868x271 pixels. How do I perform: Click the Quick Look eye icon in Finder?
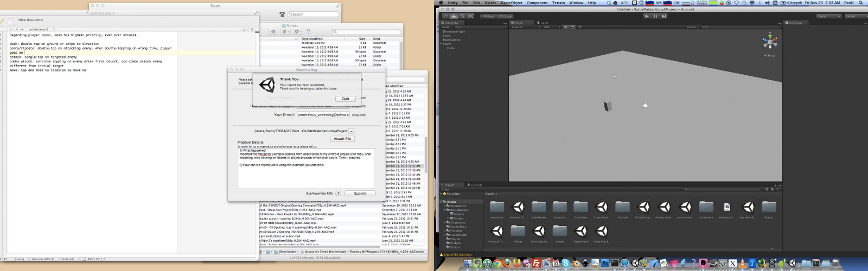tap(273, 32)
